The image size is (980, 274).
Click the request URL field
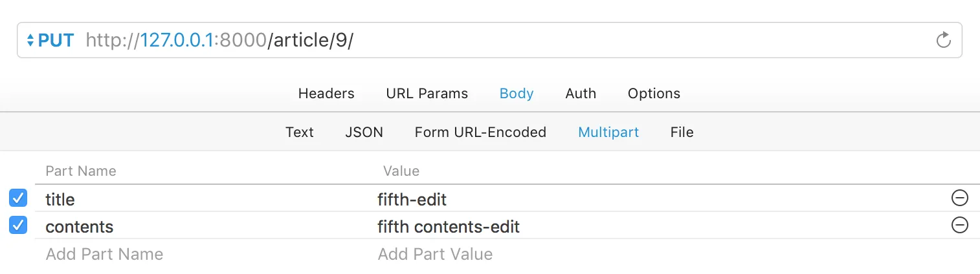pos(518,40)
